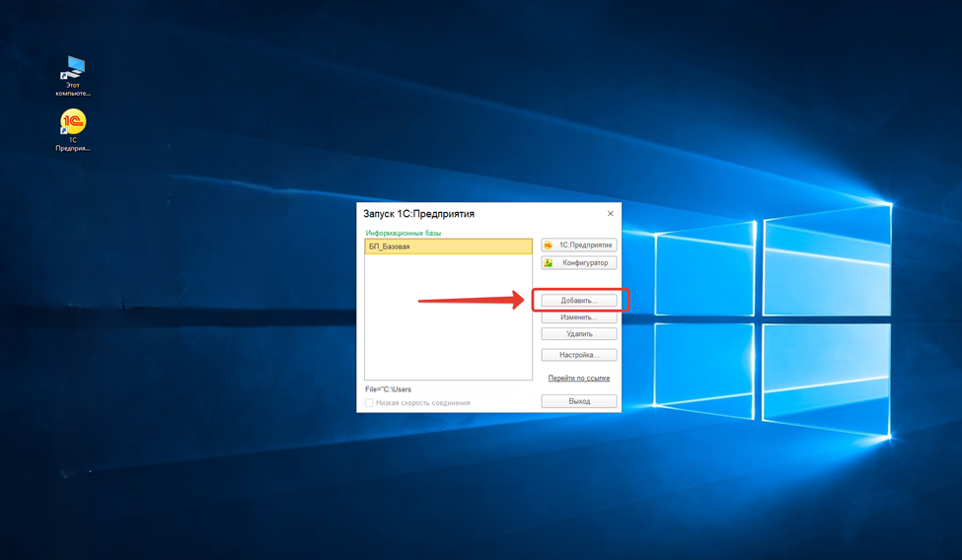This screenshot has height=560, width=962.
Task: Toggle Низкая скорость соединения checkbox
Action: (369, 403)
